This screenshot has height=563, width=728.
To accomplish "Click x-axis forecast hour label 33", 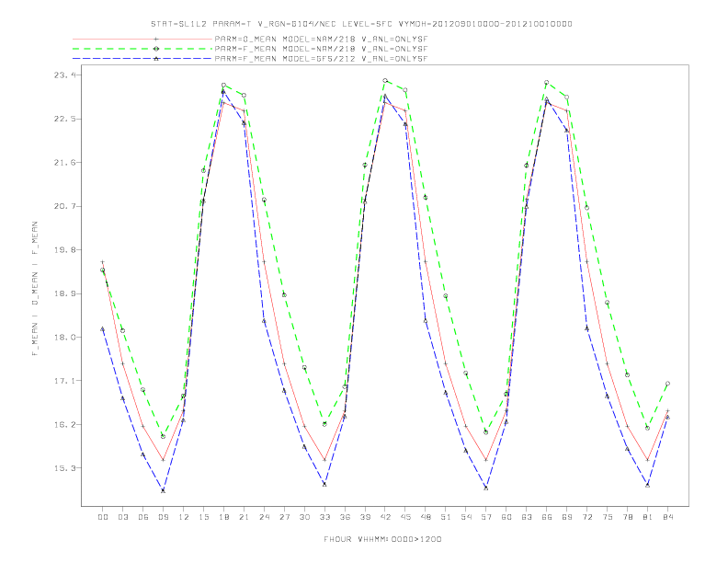I will pos(324,517).
